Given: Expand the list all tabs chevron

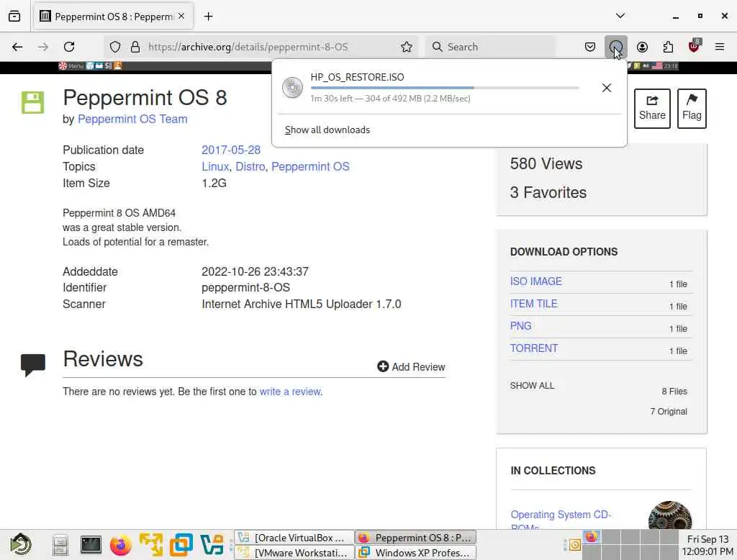Looking at the screenshot, I should tap(620, 16).
